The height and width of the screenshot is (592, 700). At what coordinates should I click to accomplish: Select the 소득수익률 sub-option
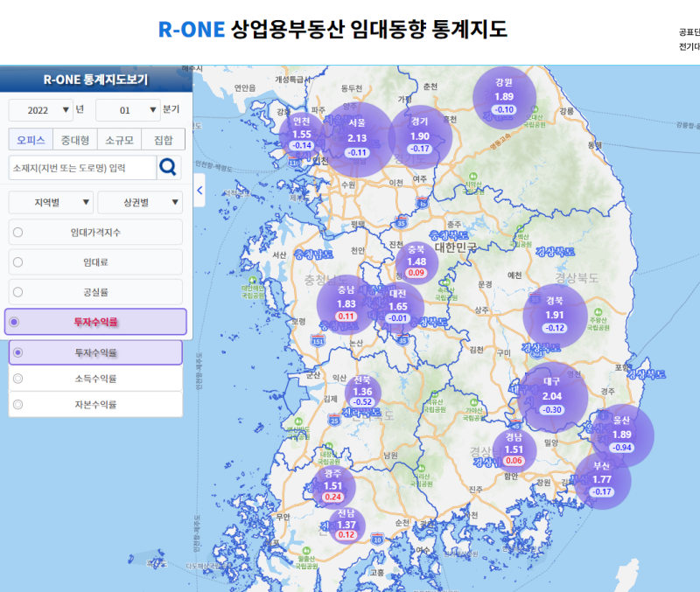95,379
